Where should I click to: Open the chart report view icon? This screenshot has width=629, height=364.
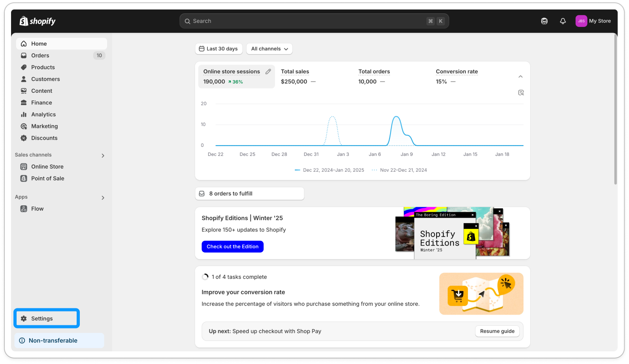(521, 93)
